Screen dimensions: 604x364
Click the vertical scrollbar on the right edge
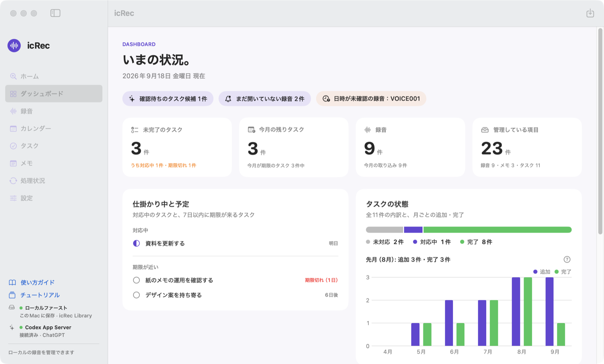600,131
